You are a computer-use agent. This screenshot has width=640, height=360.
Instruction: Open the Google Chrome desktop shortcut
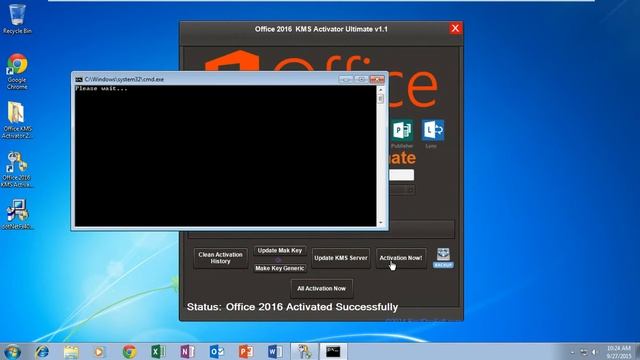[x=17, y=71]
